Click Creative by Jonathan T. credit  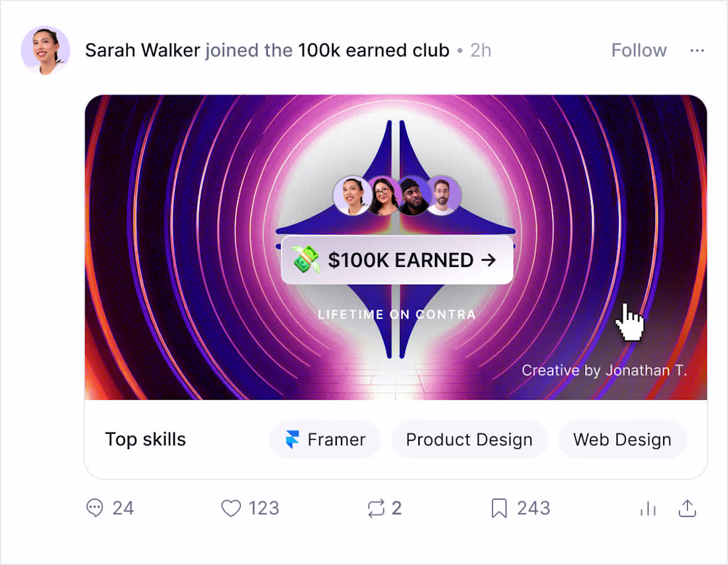pos(604,370)
